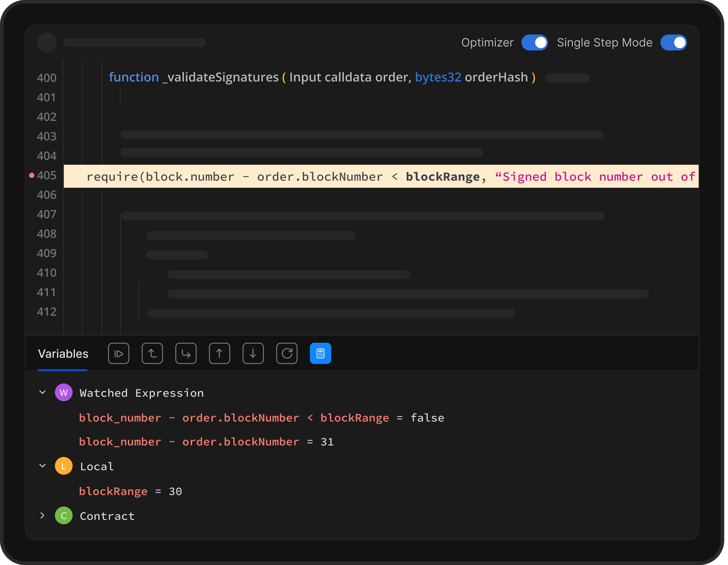Collapse the Local variables section

(43, 466)
